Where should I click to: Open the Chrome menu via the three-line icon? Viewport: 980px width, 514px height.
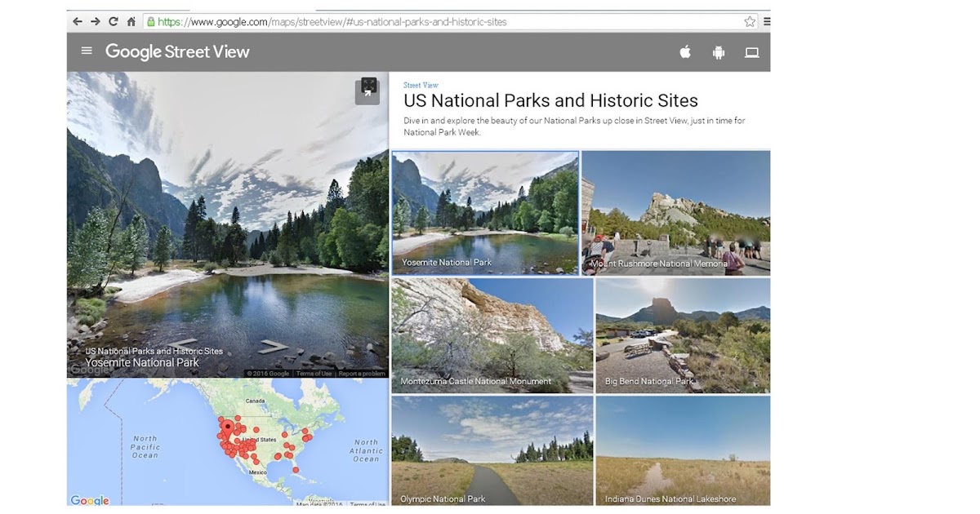click(766, 22)
